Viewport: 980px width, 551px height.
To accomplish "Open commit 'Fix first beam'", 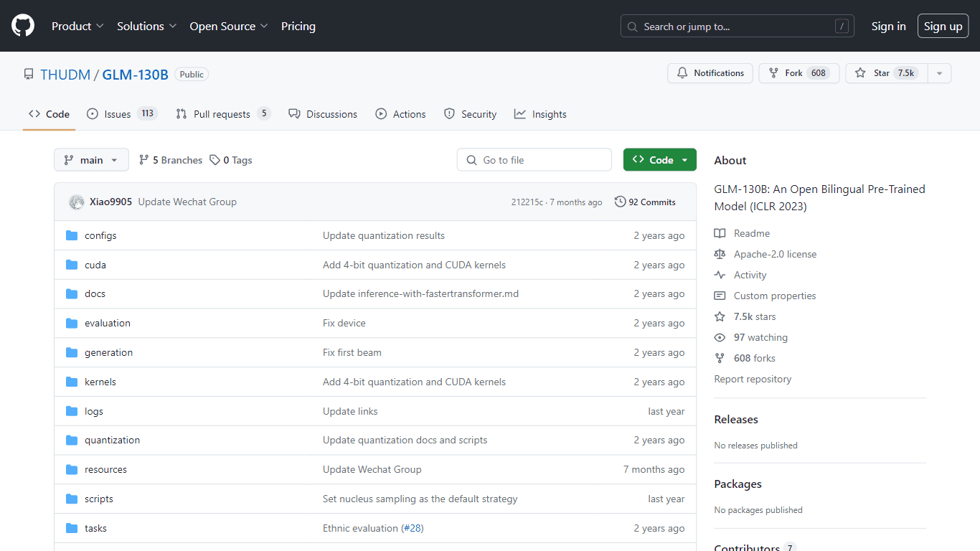I will (352, 352).
